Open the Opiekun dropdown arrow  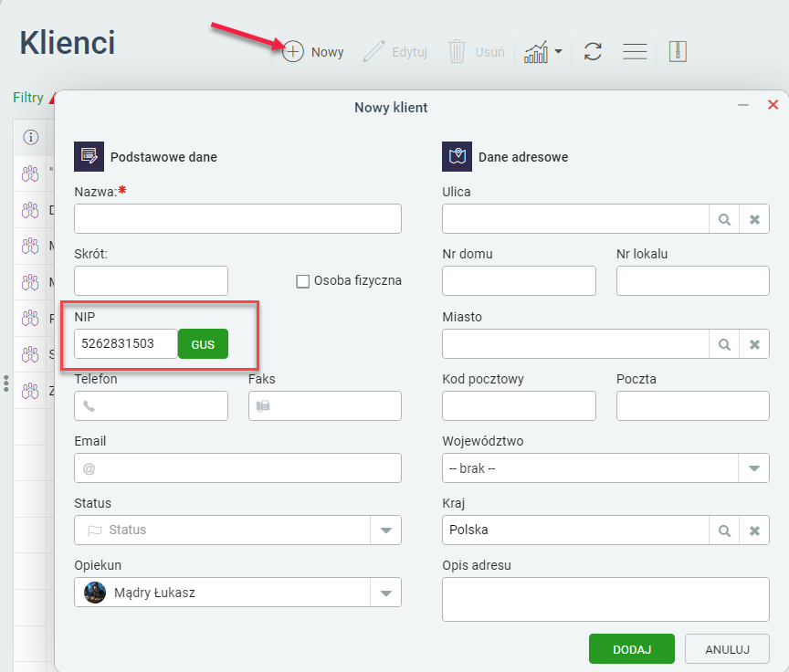(386, 593)
